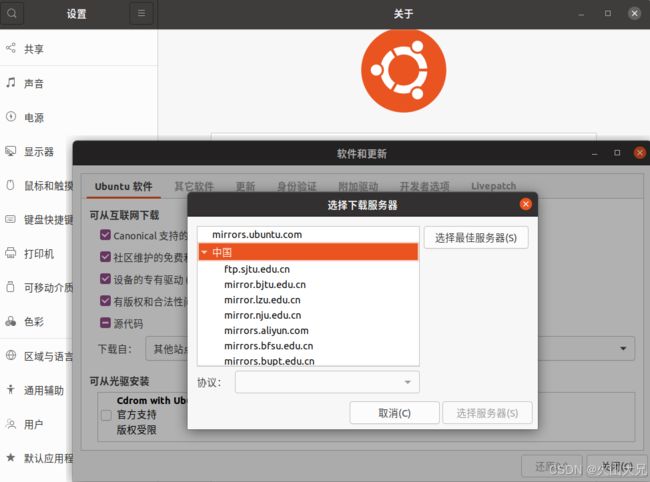Switch to the 附加驱动 tab
The width and height of the screenshot is (650, 482).
(358, 187)
